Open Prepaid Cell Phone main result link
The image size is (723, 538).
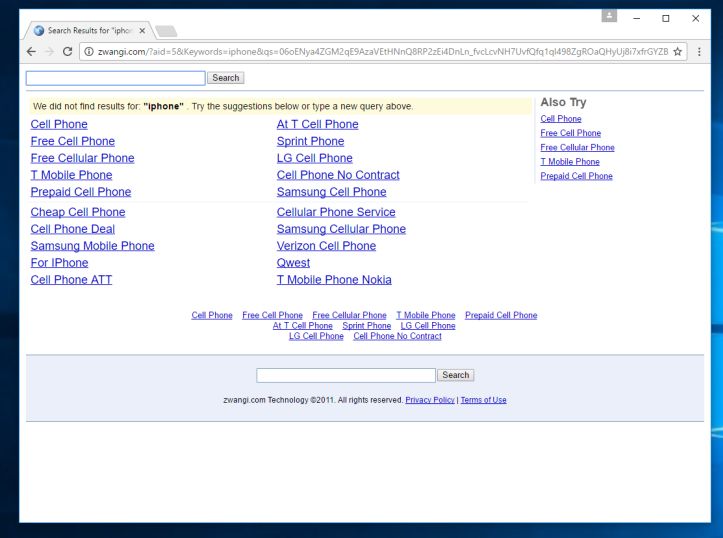(81, 192)
